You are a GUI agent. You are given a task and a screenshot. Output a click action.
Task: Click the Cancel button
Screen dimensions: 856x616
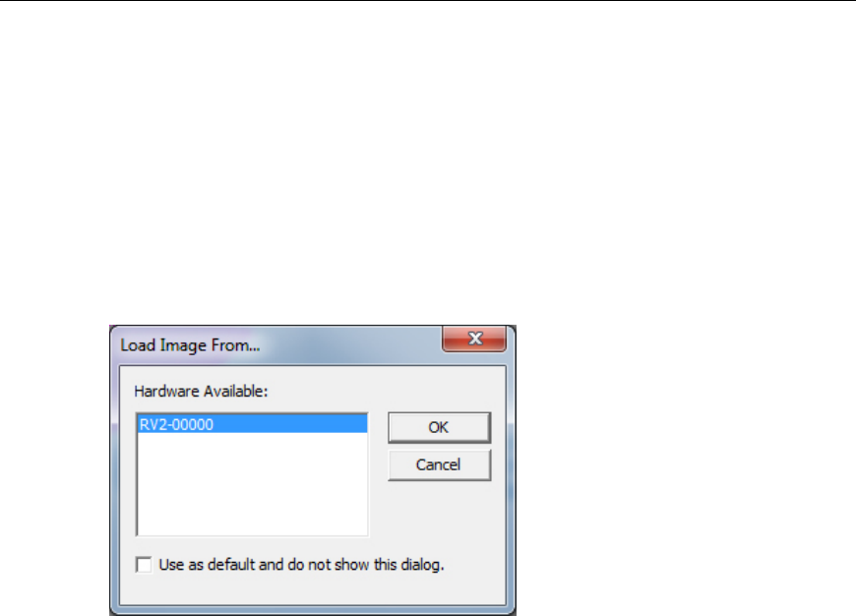coord(439,464)
